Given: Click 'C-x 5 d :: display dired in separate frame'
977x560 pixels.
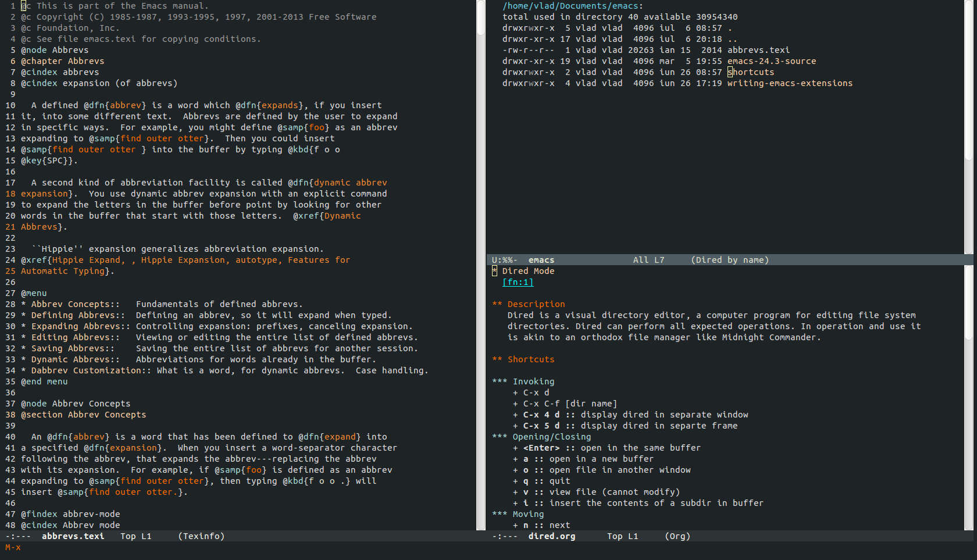Looking at the screenshot, I should point(625,426).
